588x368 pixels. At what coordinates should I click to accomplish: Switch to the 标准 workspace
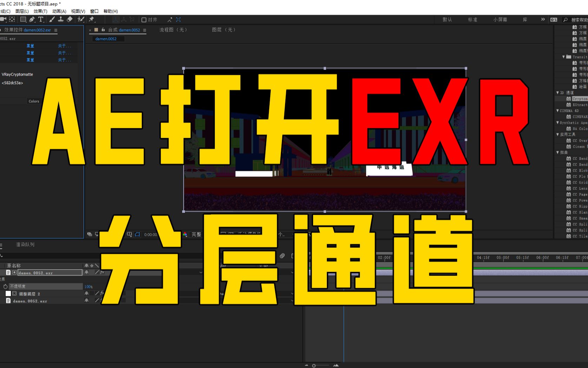coord(473,20)
